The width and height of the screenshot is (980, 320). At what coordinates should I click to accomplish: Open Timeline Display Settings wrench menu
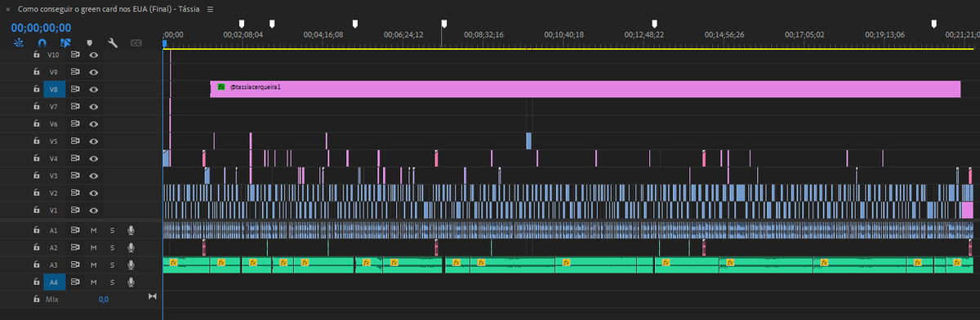coord(114,42)
